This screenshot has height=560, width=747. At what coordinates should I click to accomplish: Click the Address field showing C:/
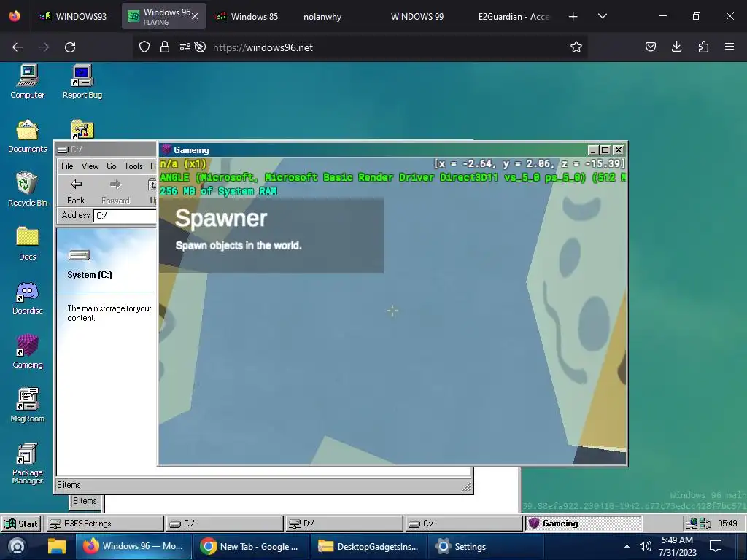(x=125, y=215)
